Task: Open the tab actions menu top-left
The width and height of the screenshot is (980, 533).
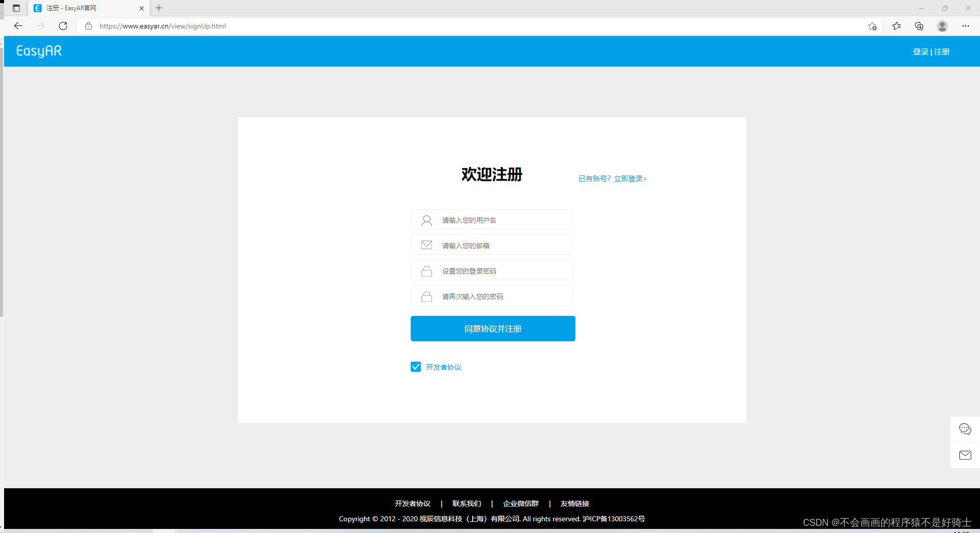Action: tap(16, 8)
